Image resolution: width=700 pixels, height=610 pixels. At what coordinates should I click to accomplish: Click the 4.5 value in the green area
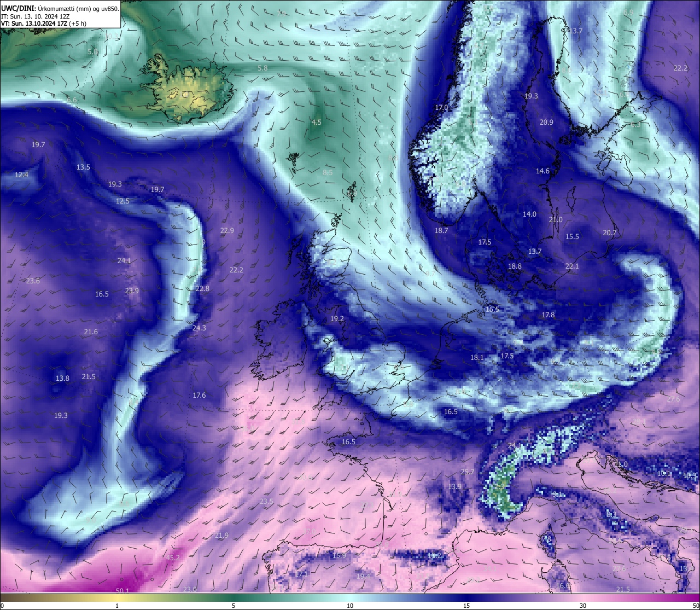[317, 122]
